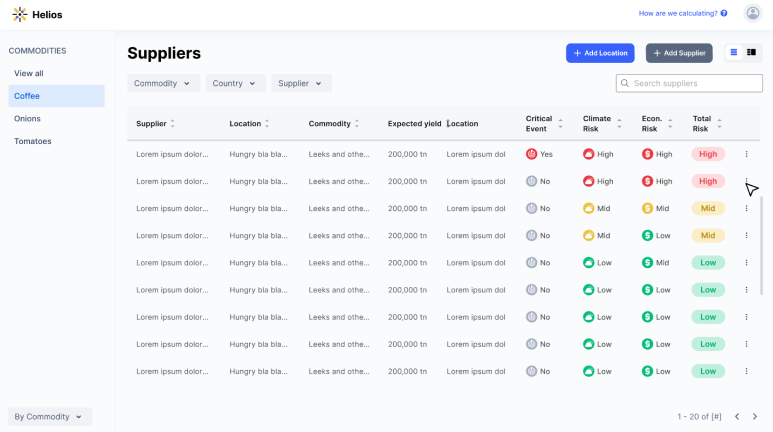Viewport: 773px width, 432px height.
Task: Open row menu for last supplier
Action: (x=746, y=371)
